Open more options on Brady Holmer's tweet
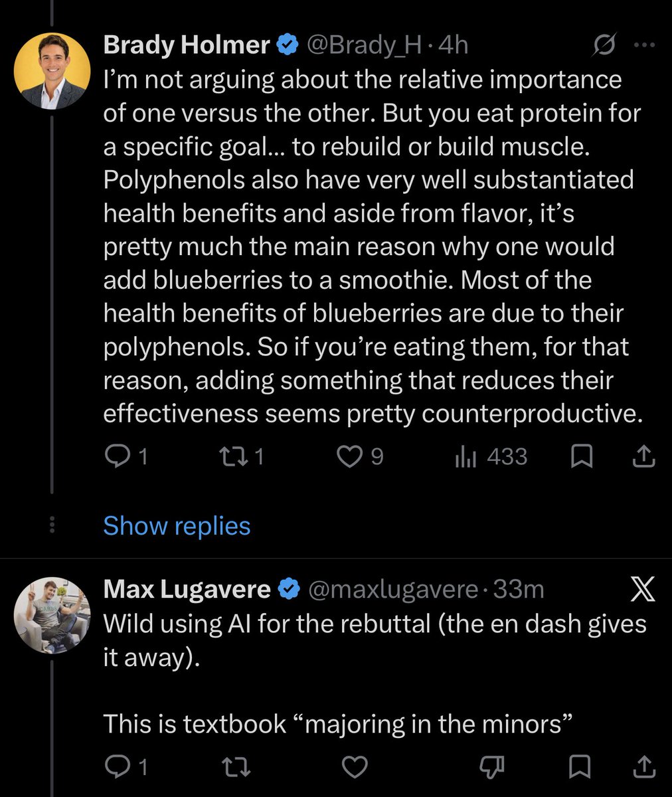Image resolution: width=672 pixels, height=797 pixels. (x=645, y=46)
